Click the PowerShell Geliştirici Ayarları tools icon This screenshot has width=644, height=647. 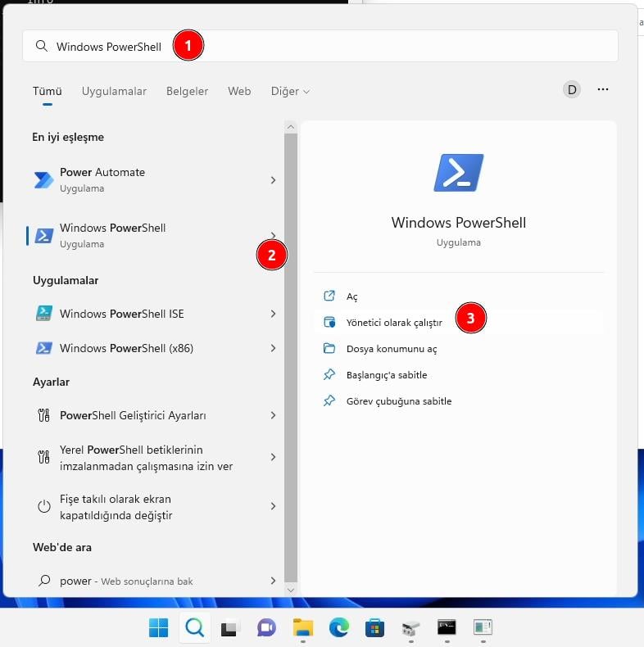tap(43, 415)
